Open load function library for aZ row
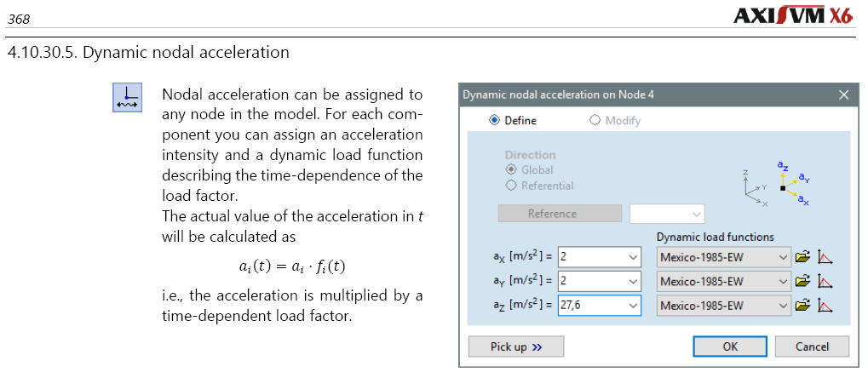The width and height of the screenshot is (868, 378). 802,306
